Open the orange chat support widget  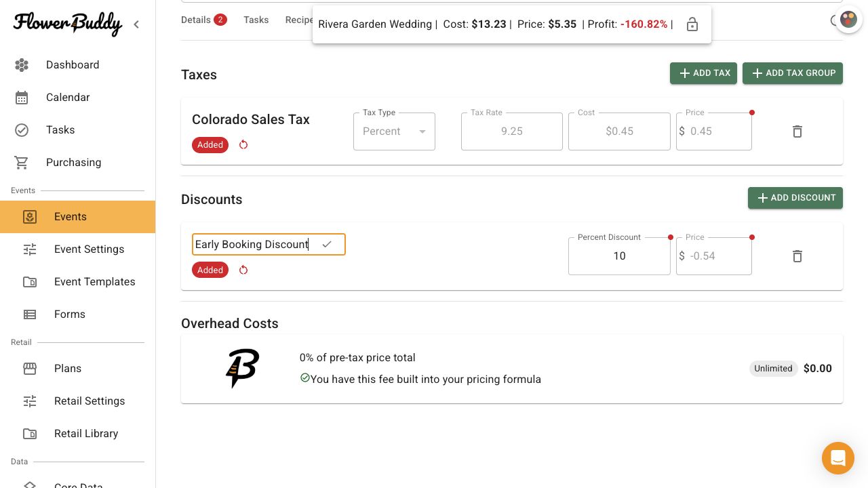click(x=838, y=458)
